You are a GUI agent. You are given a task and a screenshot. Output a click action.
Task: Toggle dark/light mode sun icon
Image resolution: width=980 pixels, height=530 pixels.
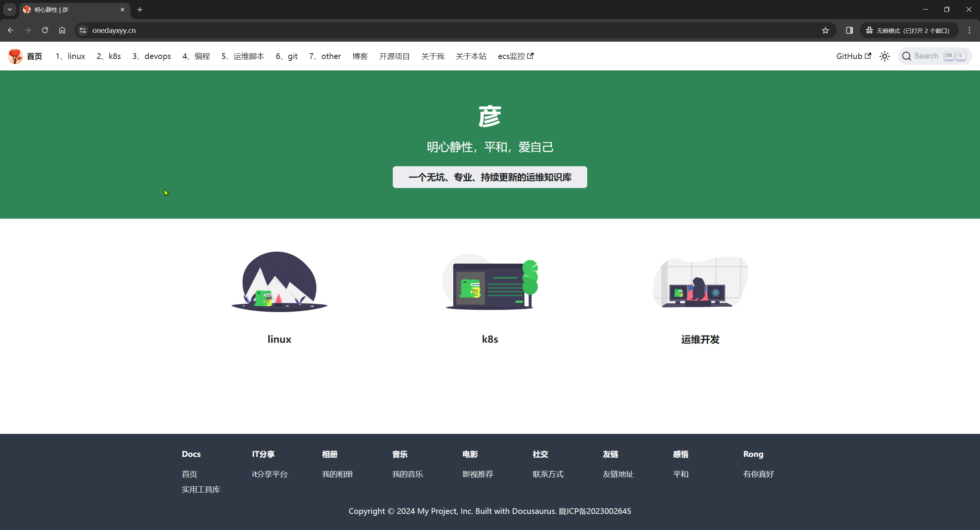pyautogui.click(x=884, y=56)
